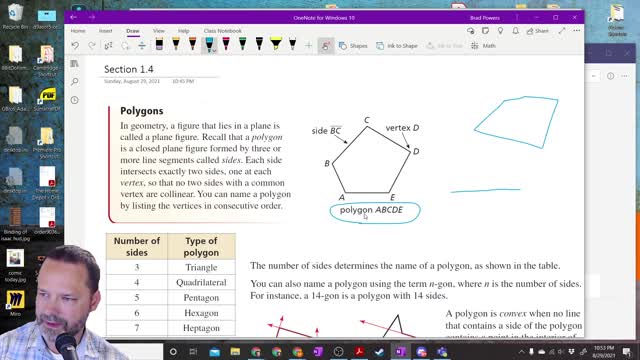Screen dimensions: 640x360
Task: Click the Polygons heading text
Action: point(142,111)
